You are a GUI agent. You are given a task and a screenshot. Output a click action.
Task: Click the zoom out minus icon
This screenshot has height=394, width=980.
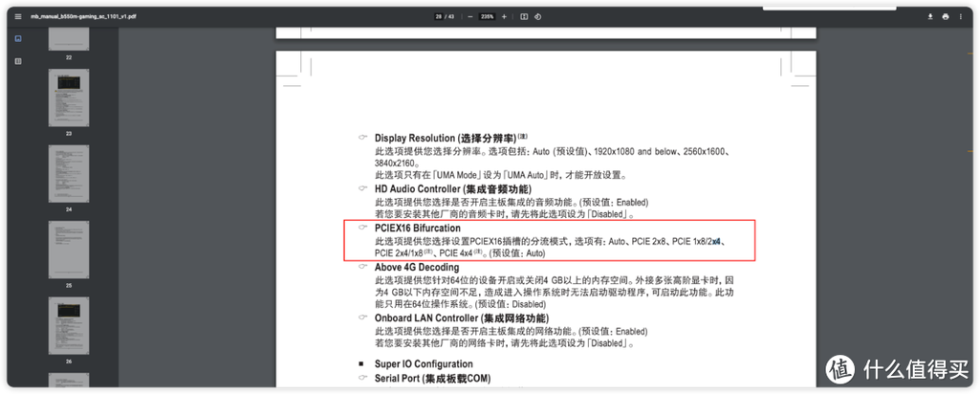[x=470, y=16]
